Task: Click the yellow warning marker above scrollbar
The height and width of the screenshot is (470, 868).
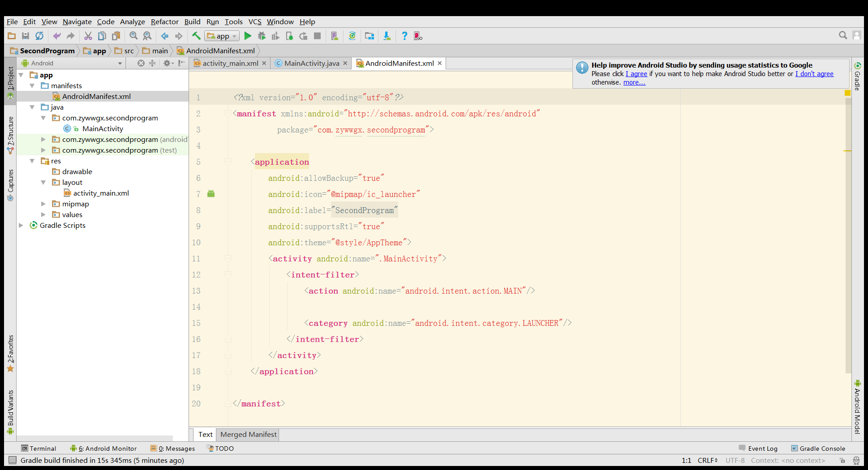Action: point(847,93)
